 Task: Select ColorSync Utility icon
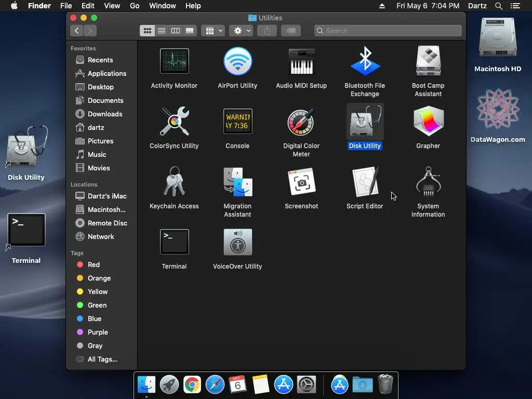pyautogui.click(x=174, y=122)
